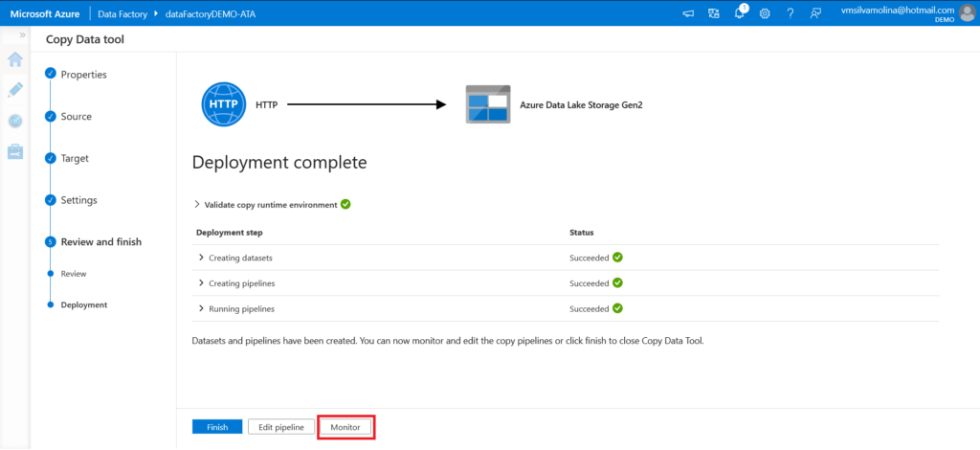This screenshot has width=980, height=450.
Task: Click the Settings step checkmark circle
Action: (x=51, y=200)
